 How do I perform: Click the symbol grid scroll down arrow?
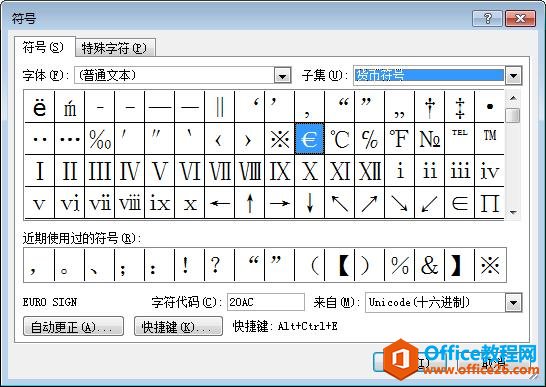click(513, 212)
